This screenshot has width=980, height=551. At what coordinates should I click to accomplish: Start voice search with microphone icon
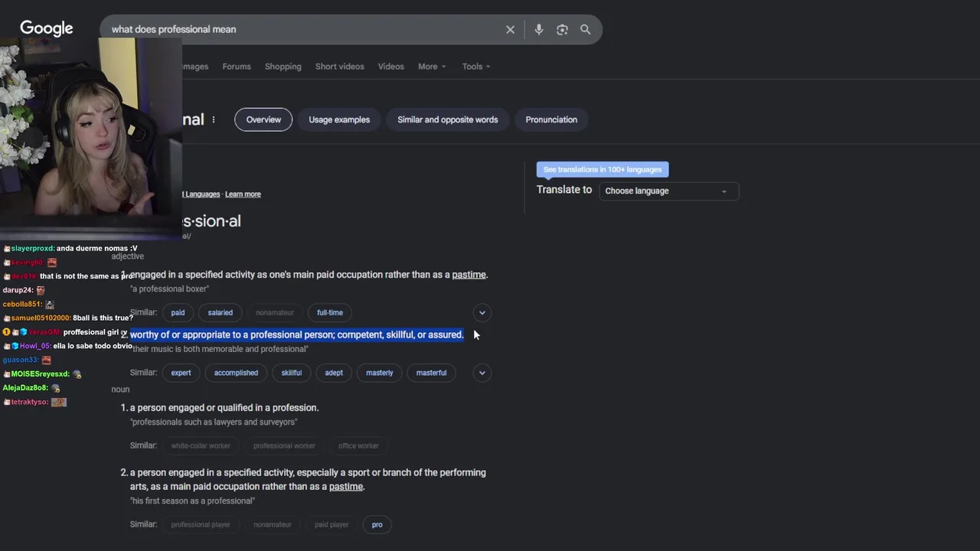coord(539,29)
